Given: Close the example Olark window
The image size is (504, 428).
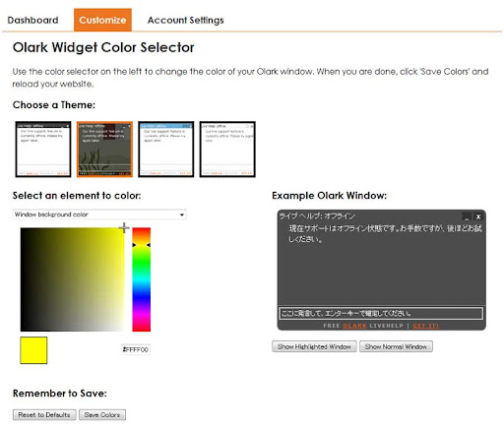Looking at the screenshot, I should [x=478, y=216].
